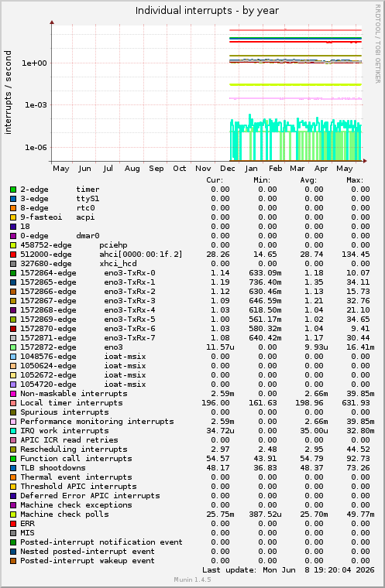This screenshot has width=385, height=588.
Task: Click the Avg column header
Action: coord(308,180)
